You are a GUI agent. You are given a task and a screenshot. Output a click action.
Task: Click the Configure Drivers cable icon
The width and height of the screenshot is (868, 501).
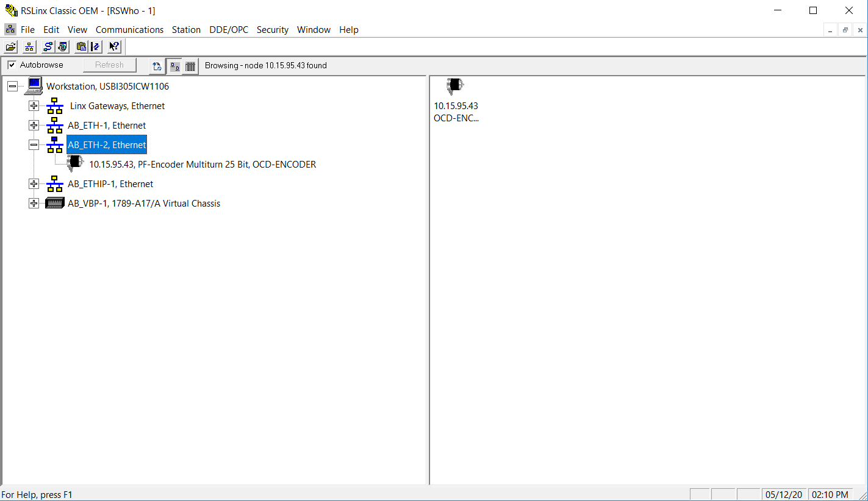pos(47,47)
